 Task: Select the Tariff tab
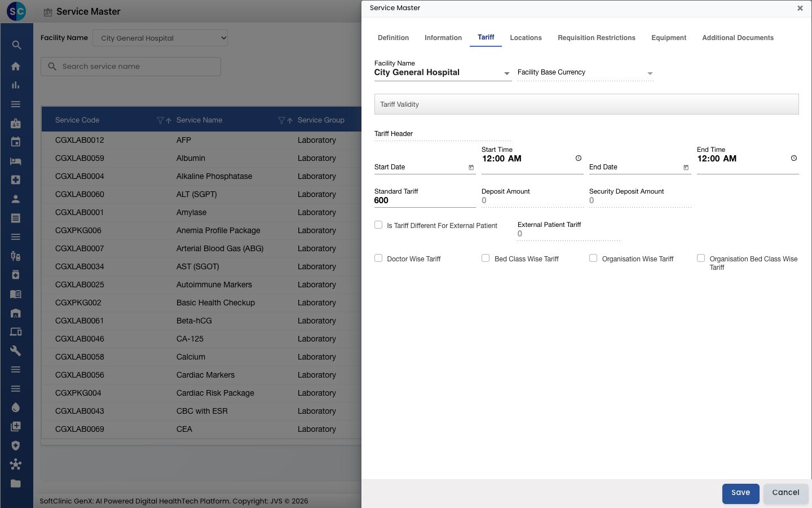pyautogui.click(x=486, y=37)
